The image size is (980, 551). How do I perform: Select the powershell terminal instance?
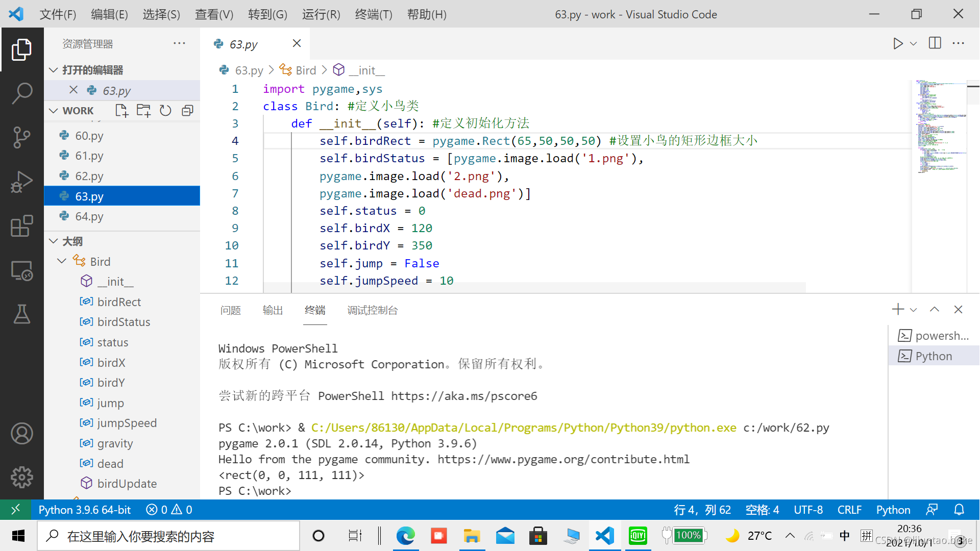[934, 336]
